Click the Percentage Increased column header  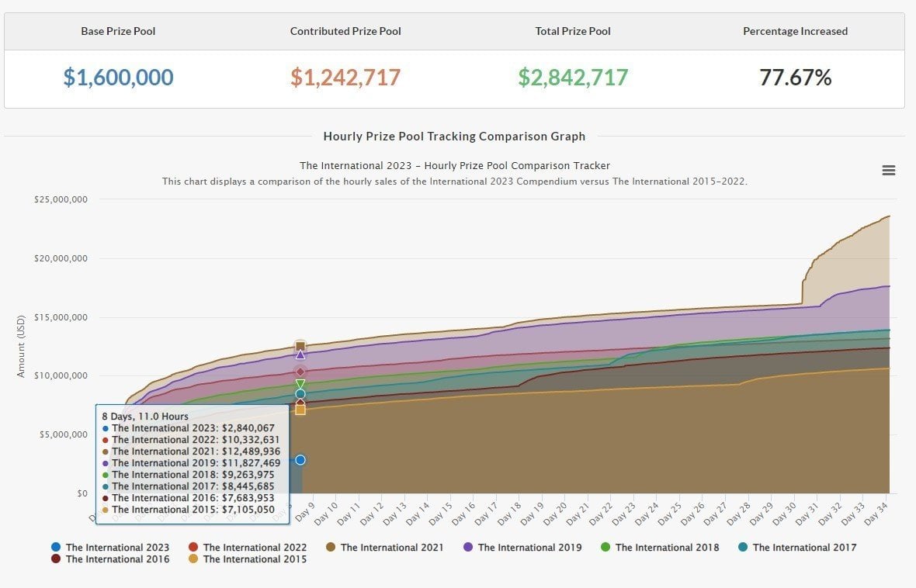pos(795,31)
